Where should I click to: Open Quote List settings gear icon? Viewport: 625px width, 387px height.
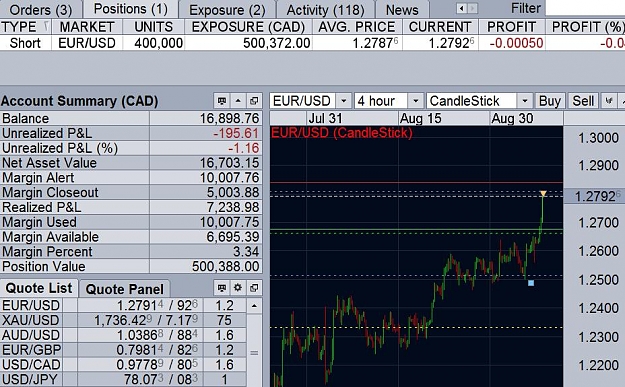(x=238, y=287)
